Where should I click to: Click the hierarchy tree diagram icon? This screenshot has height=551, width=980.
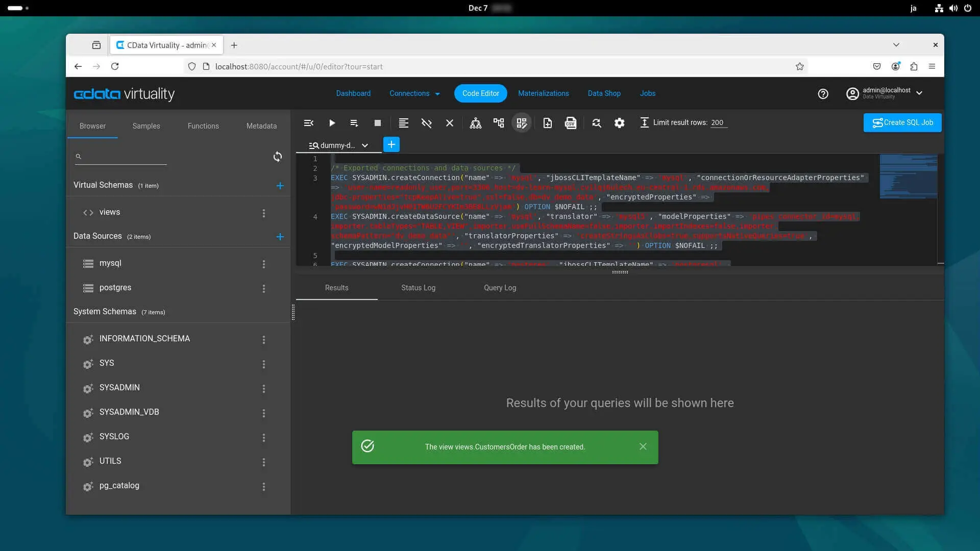475,123
